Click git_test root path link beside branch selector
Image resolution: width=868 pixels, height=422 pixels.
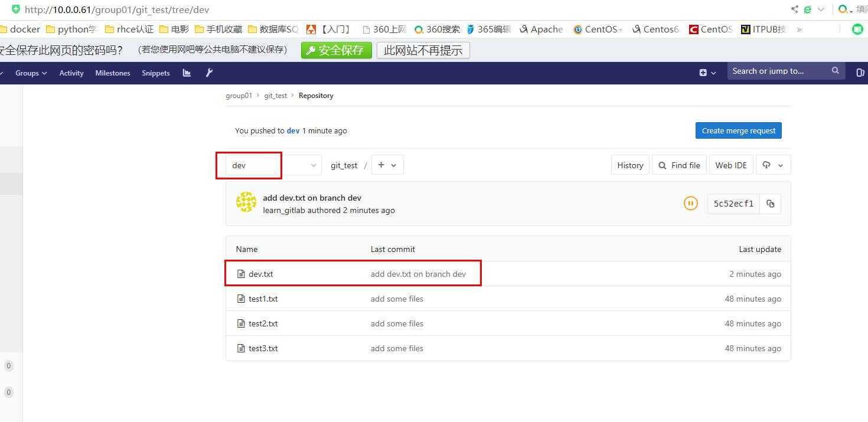(344, 165)
